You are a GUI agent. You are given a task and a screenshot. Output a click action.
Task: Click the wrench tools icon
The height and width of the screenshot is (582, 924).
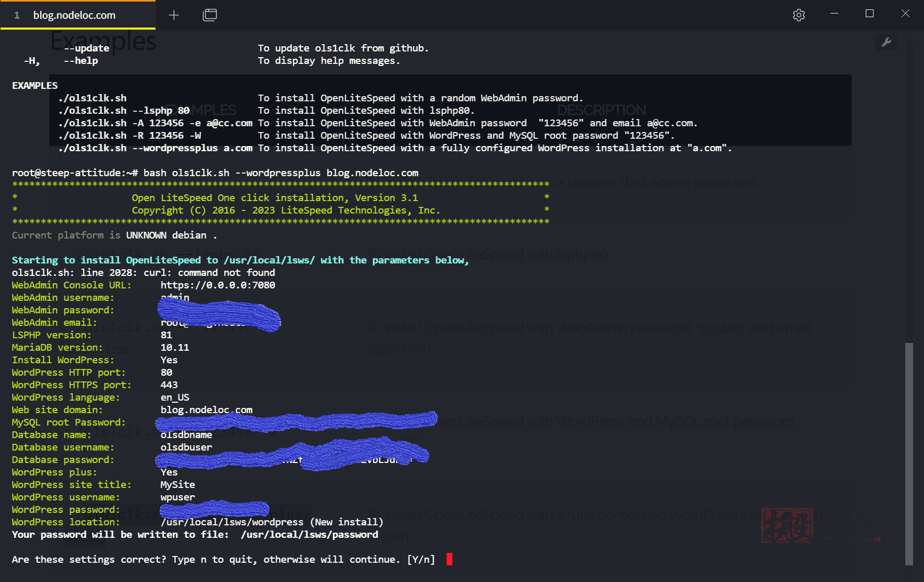887,42
